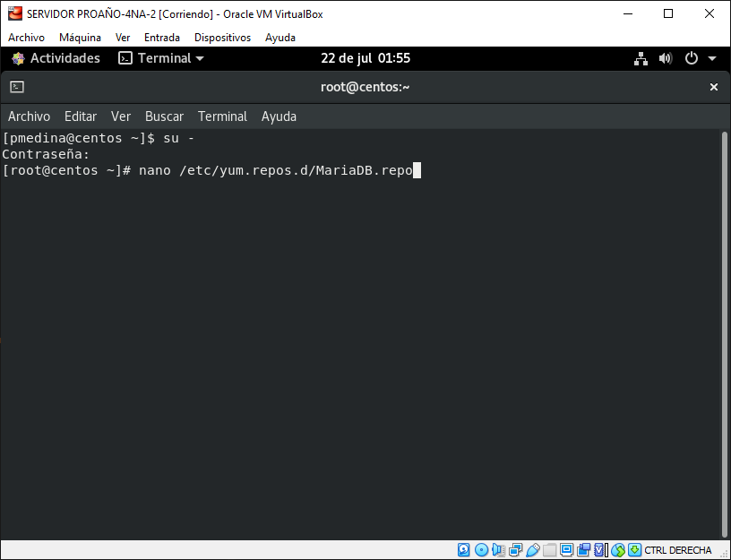Open the audio indicator in VirtualBox status bar
Screen dimensions: 731x560
pos(498,550)
